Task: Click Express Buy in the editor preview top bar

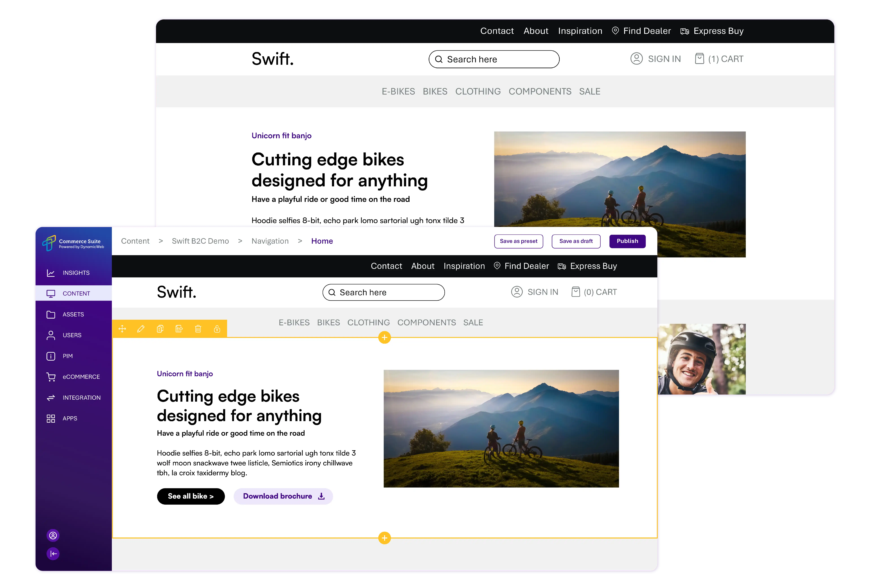Action: click(587, 266)
